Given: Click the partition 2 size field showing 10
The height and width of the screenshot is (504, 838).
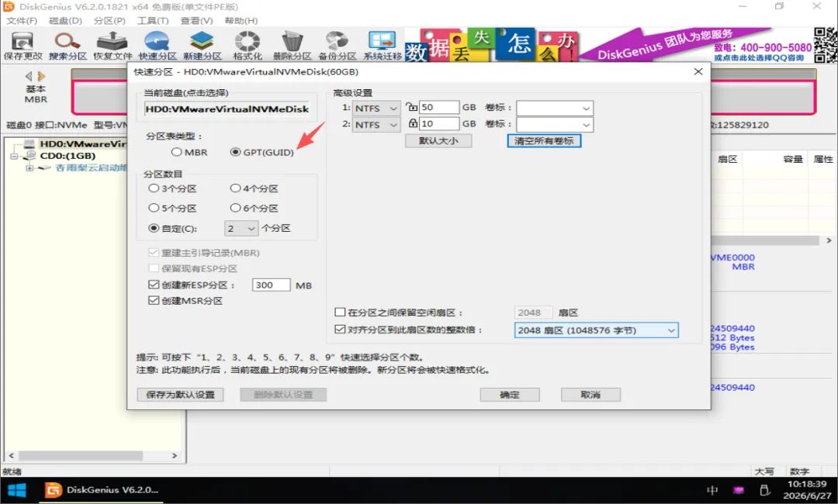Looking at the screenshot, I should (x=438, y=124).
